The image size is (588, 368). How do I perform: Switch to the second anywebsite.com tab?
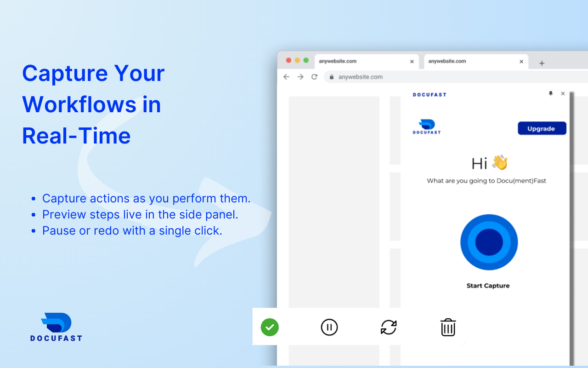[476, 62]
